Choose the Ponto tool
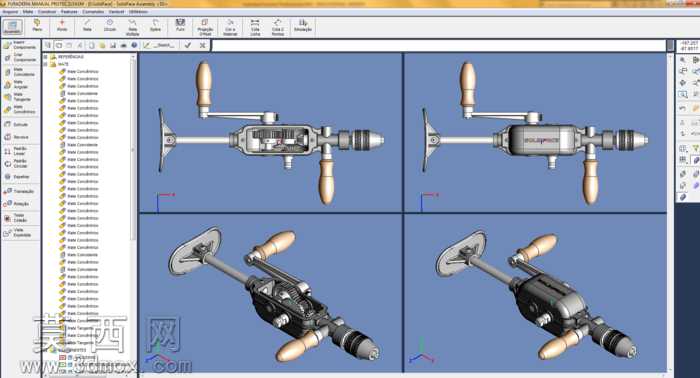Image resolution: width=700 pixels, height=378 pixels. click(x=62, y=25)
